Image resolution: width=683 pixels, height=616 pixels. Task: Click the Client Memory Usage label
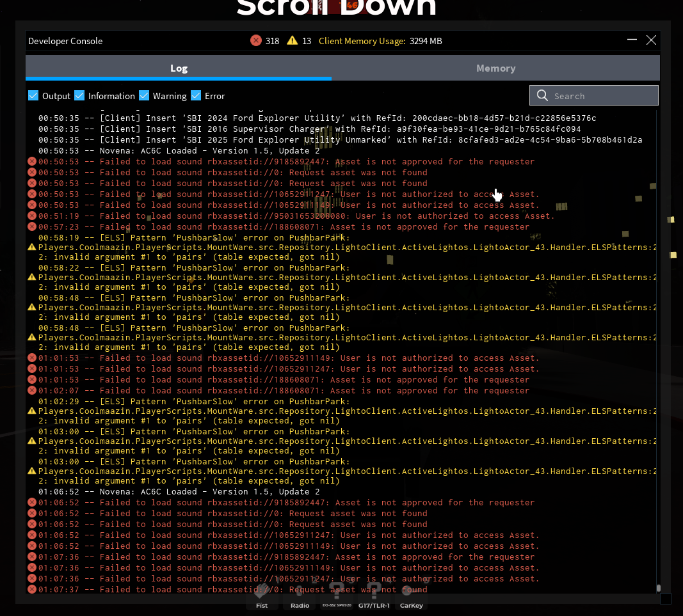coord(362,41)
